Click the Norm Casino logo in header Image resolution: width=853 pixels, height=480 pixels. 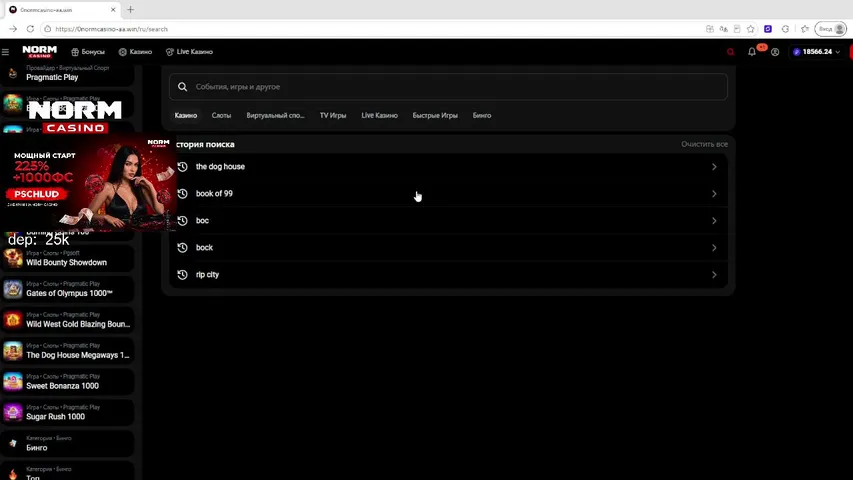(x=39, y=52)
